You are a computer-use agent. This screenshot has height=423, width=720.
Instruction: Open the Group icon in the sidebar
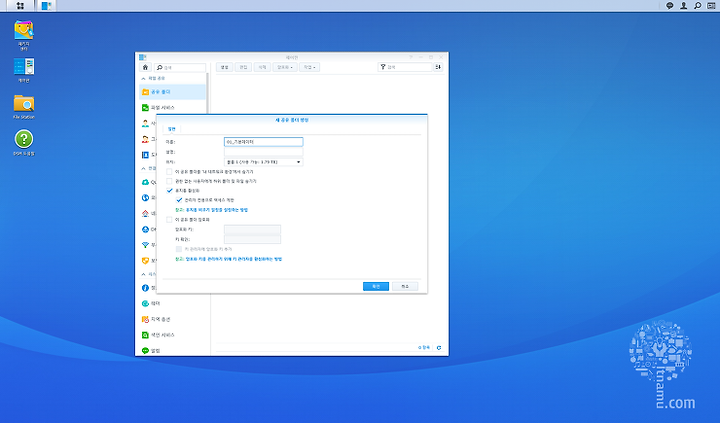click(145, 139)
